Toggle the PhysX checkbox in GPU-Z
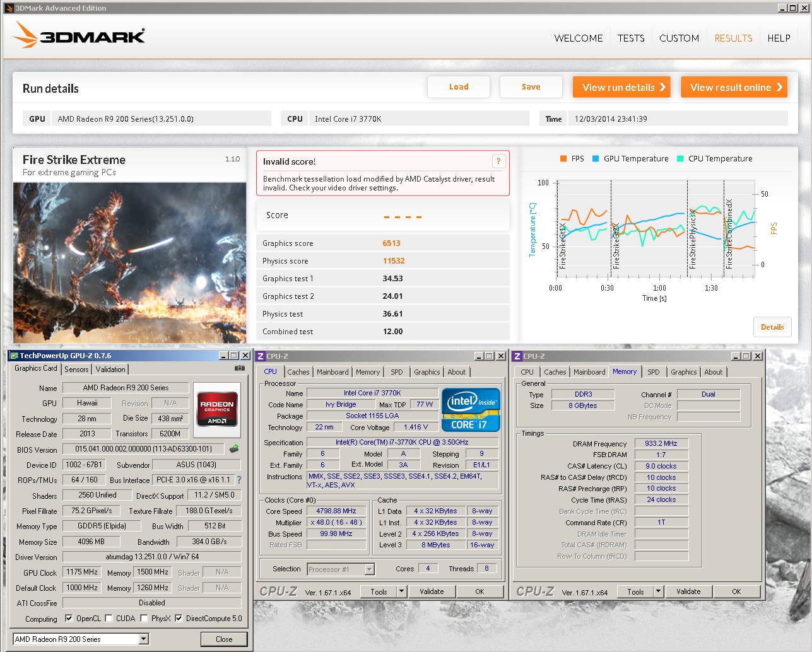This screenshot has width=812, height=652. (x=144, y=618)
